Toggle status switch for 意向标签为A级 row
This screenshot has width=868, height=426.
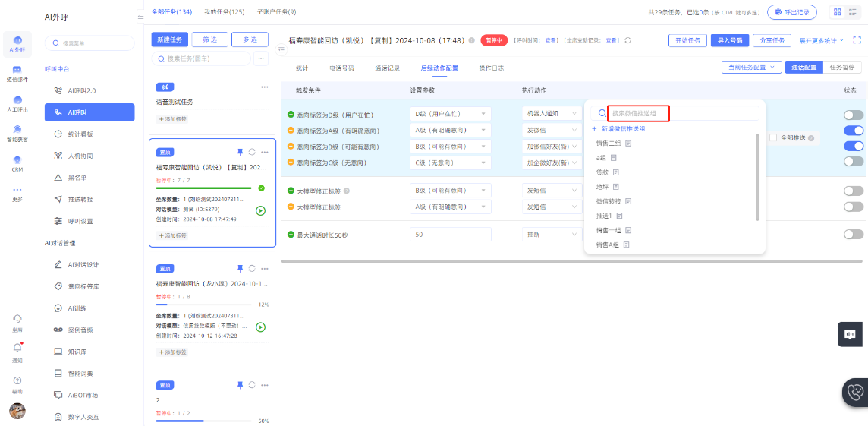click(853, 131)
